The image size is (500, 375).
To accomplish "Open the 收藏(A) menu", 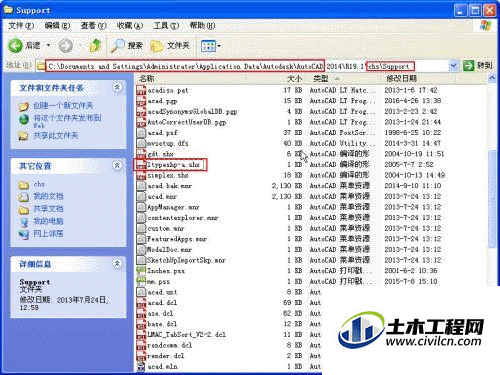I will (129, 25).
